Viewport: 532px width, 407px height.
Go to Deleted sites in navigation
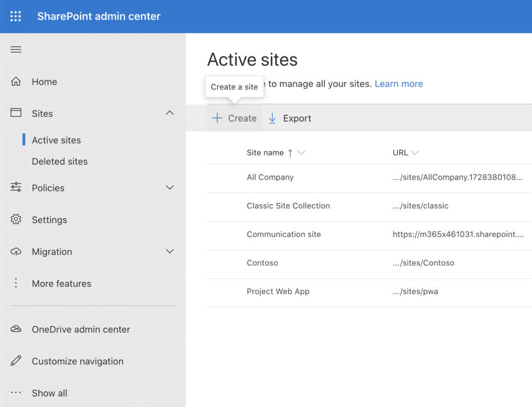[60, 162]
